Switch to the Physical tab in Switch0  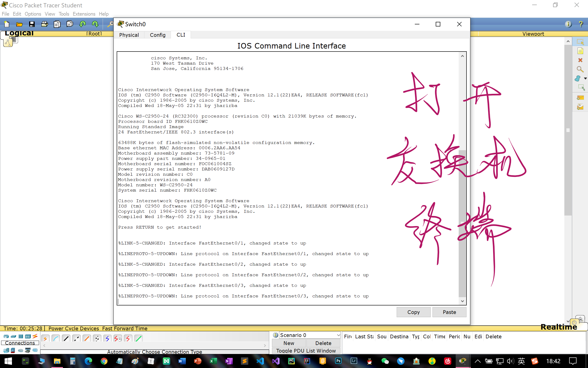[x=129, y=35]
